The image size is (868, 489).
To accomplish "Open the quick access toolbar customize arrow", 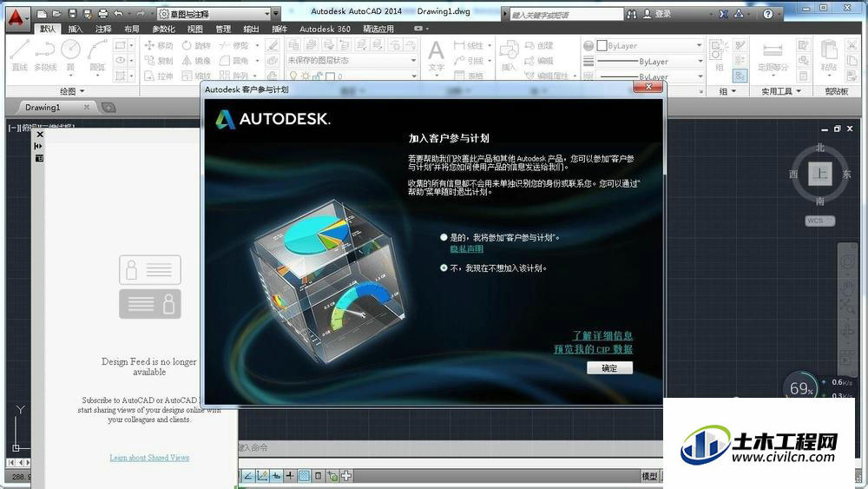I will 276,14.
